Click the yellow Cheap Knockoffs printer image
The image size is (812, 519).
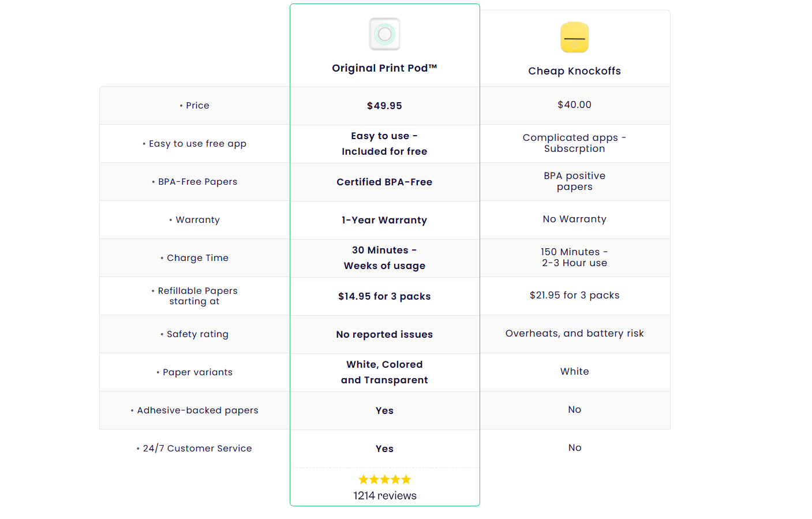pyautogui.click(x=574, y=38)
